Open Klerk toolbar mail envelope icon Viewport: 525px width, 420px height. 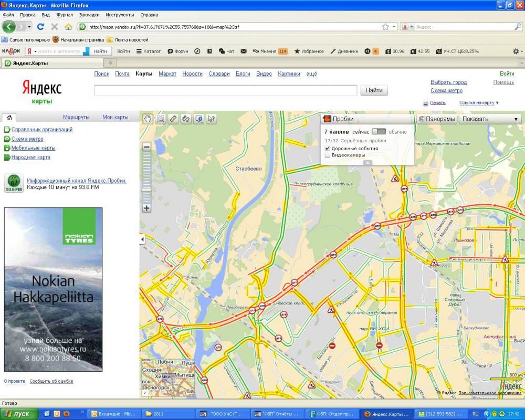click(x=244, y=51)
